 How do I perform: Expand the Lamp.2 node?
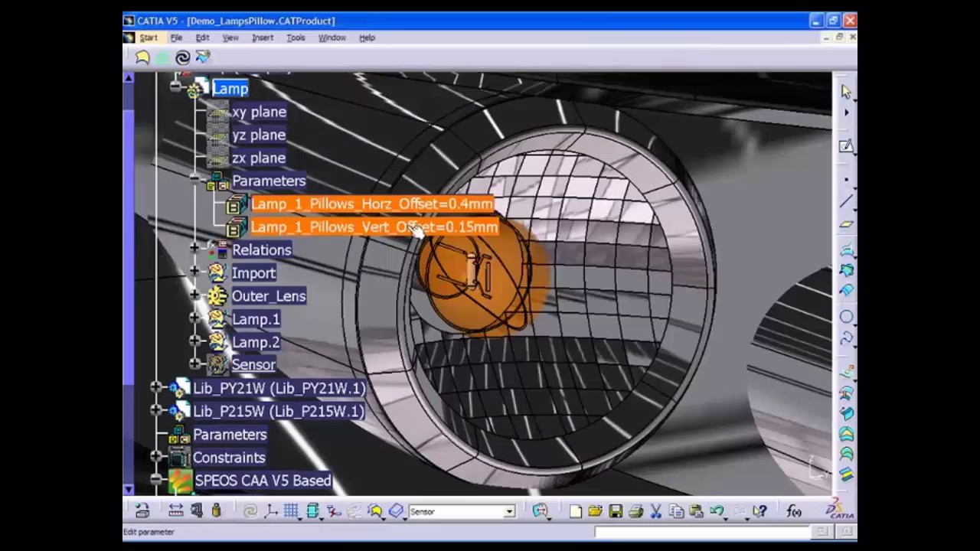point(194,341)
